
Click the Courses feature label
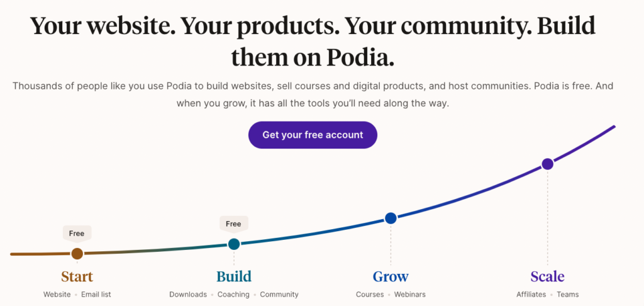coord(370,295)
